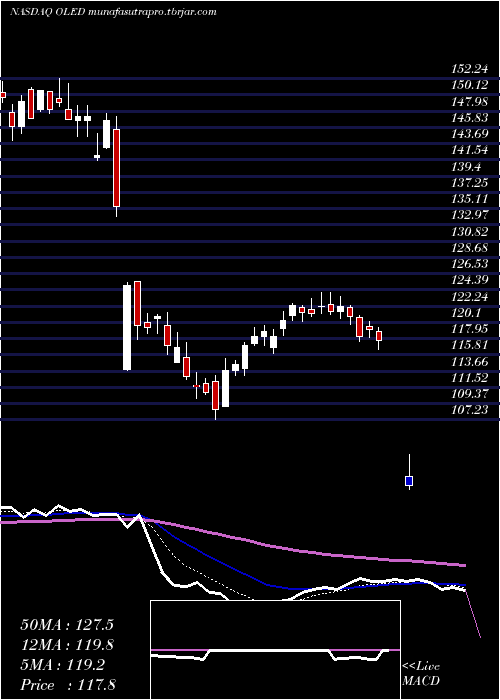Click the 137.25 price axis label
Viewport: 500px width, 700px height.
click(x=469, y=183)
